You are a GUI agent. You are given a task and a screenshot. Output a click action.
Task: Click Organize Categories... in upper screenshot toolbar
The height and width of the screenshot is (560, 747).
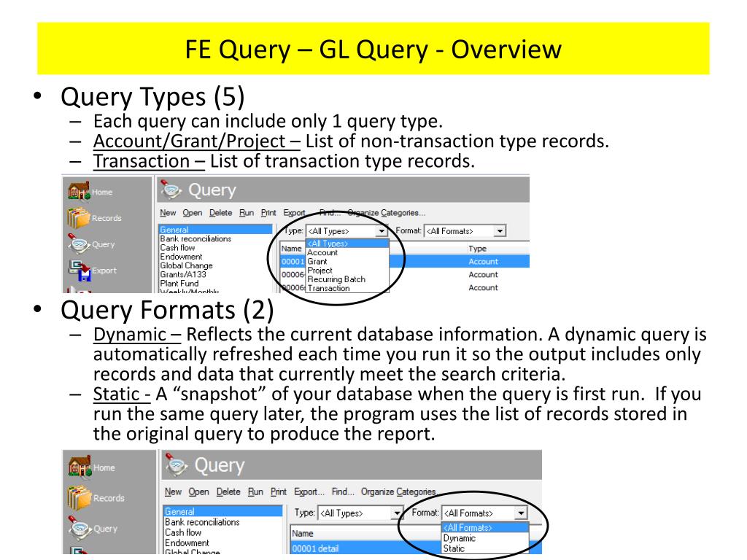tap(387, 213)
